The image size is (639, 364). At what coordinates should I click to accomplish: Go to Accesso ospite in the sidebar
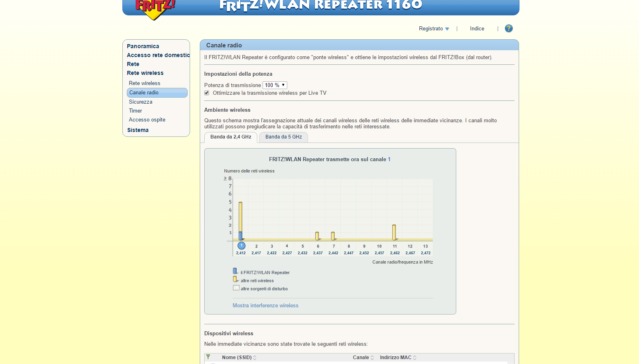(147, 120)
